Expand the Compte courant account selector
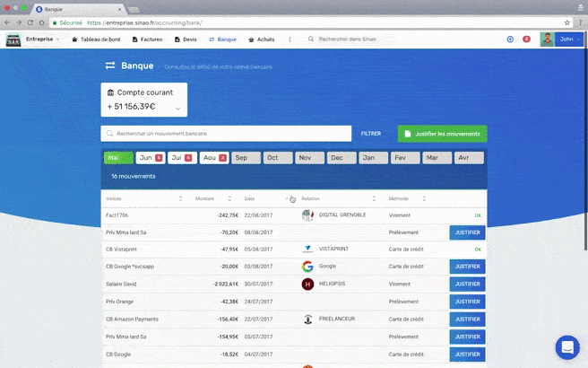The width and height of the screenshot is (588, 368). coord(144,100)
